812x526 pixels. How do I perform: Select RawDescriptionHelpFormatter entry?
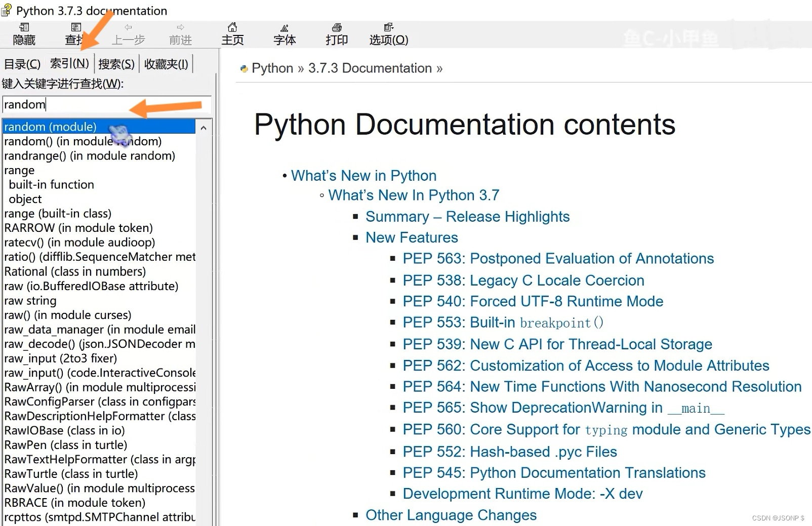click(x=100, y=416)
